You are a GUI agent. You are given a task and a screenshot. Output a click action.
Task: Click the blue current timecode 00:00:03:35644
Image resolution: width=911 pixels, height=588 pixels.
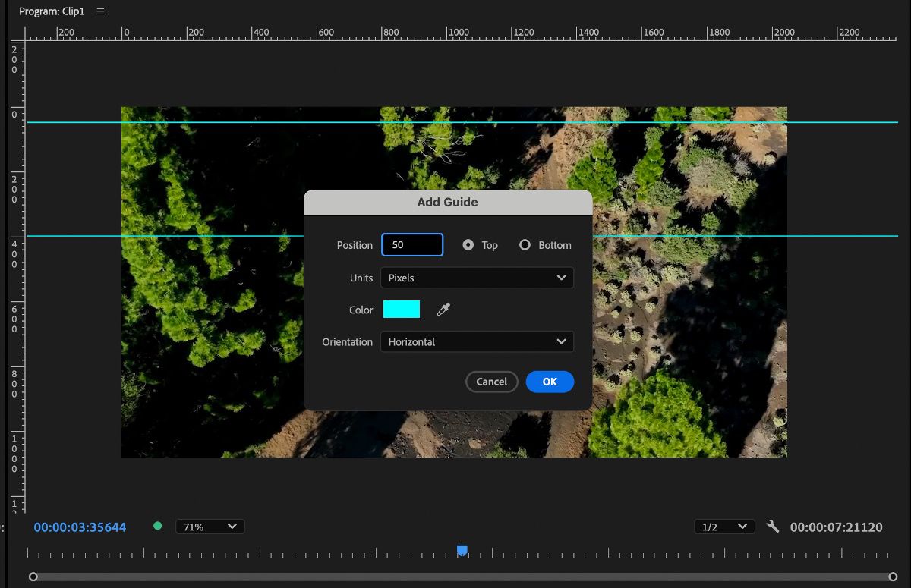pos(80,527)
